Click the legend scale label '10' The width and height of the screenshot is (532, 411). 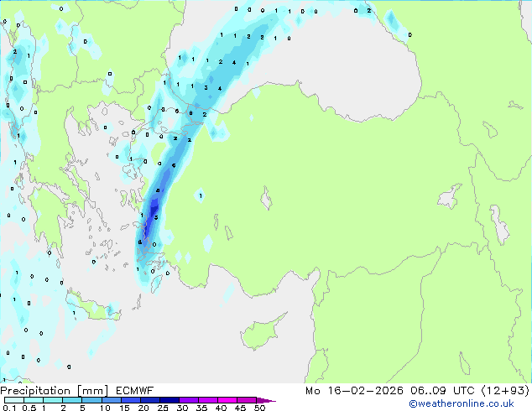pos(105,408)
